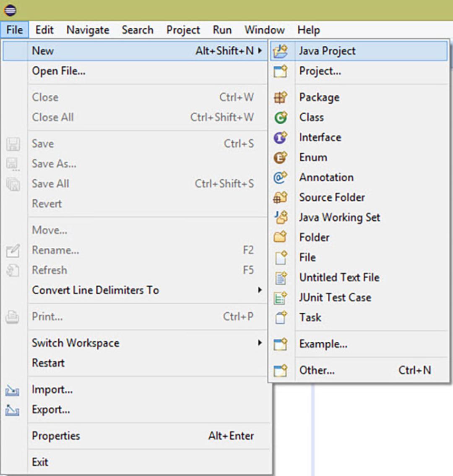Open the Run menu
Image resolution: width=453 pixels, height=476 pixels.
click(x=222, y=30)
